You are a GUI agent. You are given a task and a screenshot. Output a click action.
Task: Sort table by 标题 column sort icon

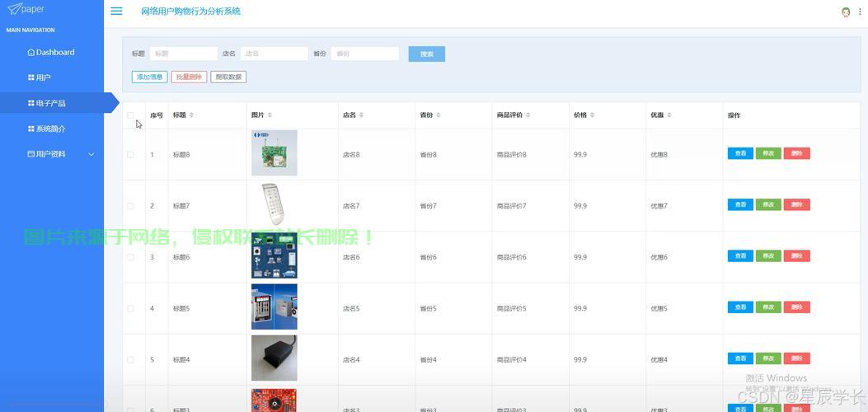click(192, 115)
